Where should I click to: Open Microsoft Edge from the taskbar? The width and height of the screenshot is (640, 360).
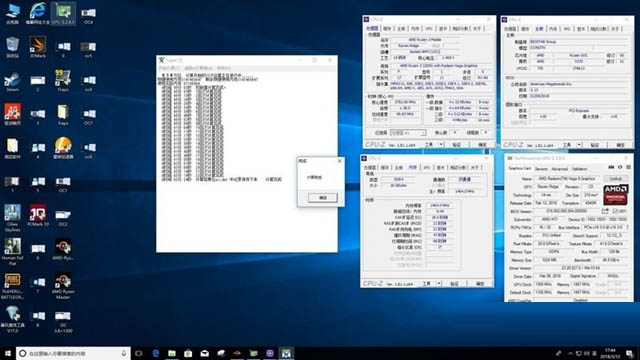[156, 353]
